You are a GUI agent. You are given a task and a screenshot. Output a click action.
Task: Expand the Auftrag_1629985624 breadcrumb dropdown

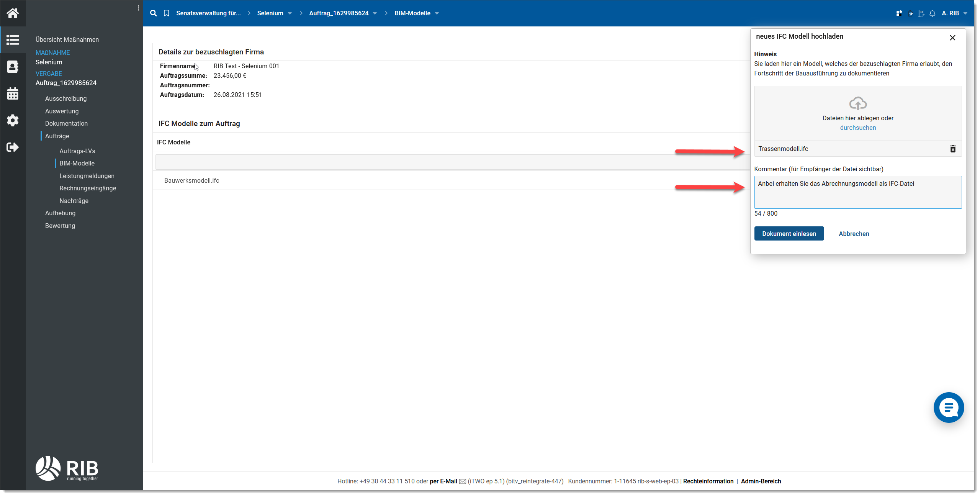[x=375, y=13]
